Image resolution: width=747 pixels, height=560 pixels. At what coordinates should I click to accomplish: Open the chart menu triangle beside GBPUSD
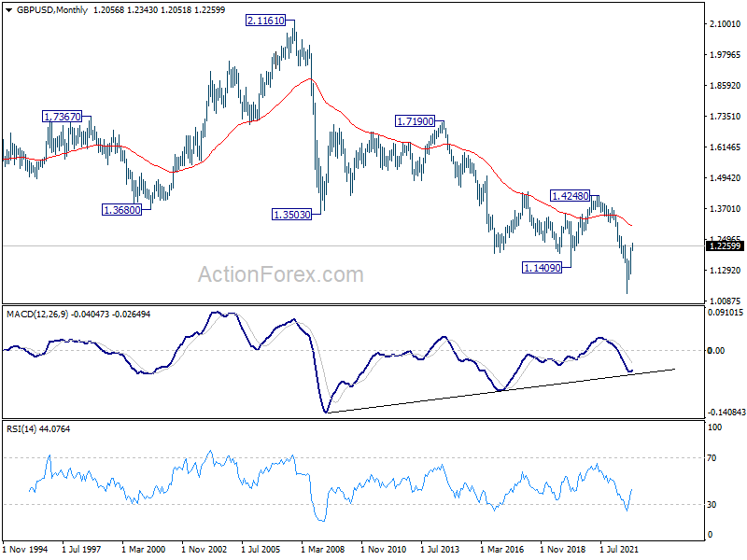8,10
